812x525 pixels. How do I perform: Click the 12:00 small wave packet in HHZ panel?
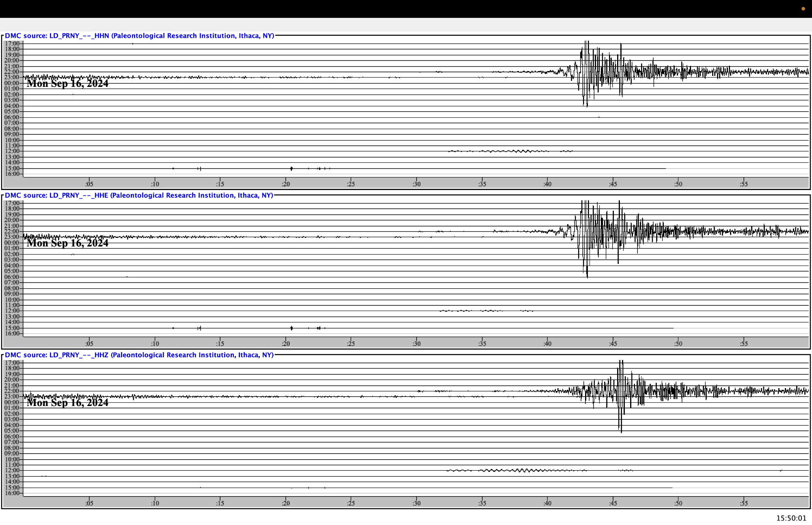pos(520,470)
